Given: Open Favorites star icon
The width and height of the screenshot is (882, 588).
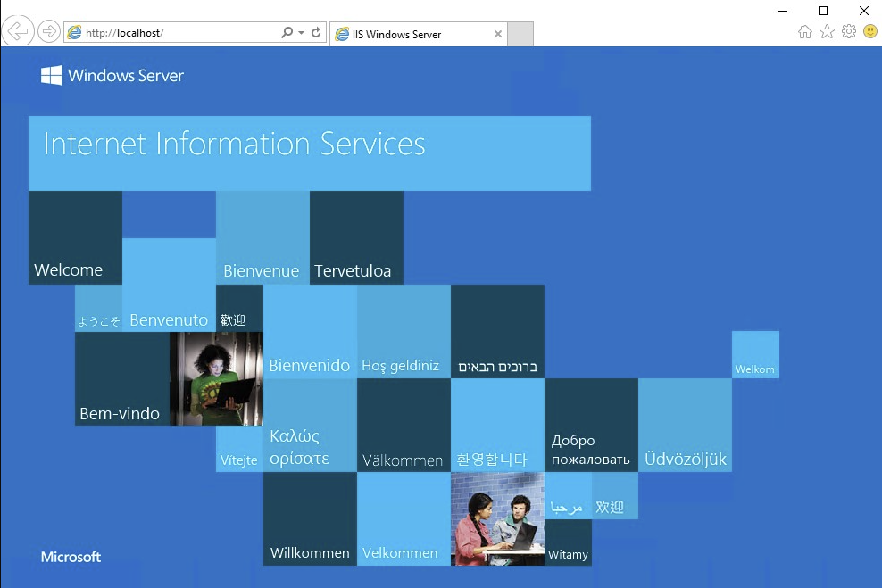Looking at the screenshot, I should 827,31.
